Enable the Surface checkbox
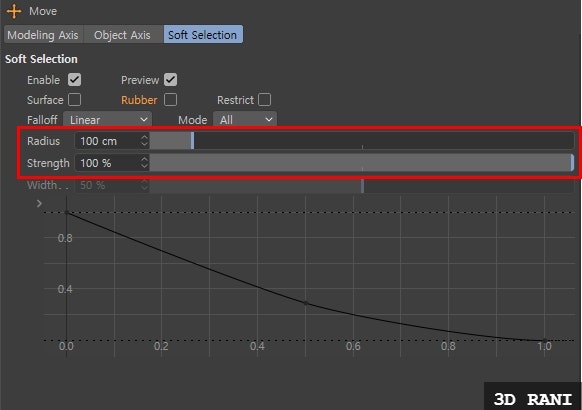 pos(74,100)
